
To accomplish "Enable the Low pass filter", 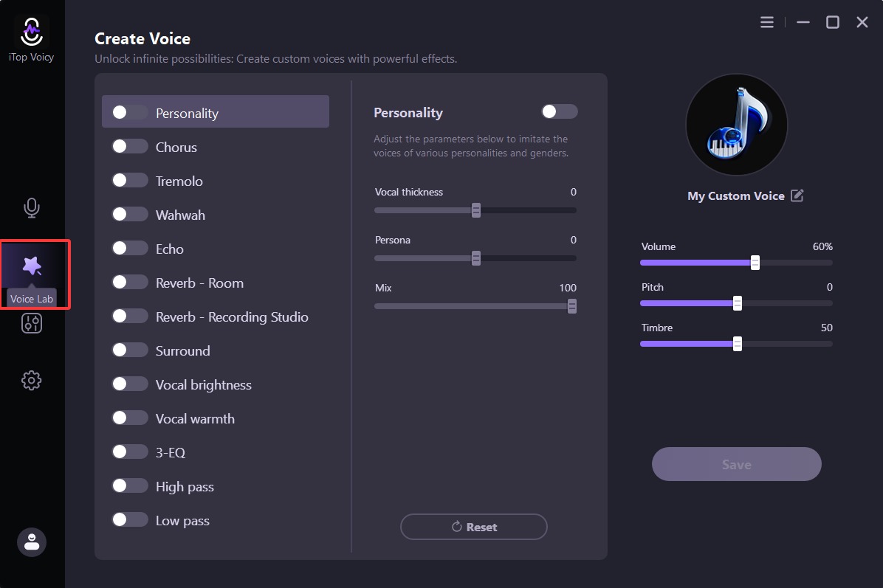I will tap(130, 519).
